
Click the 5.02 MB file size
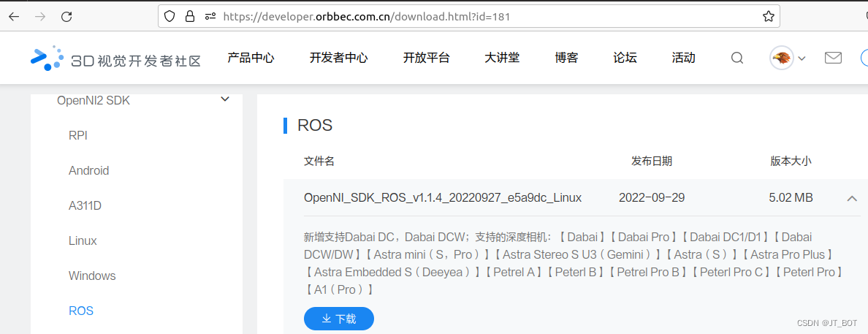(791, 198)
